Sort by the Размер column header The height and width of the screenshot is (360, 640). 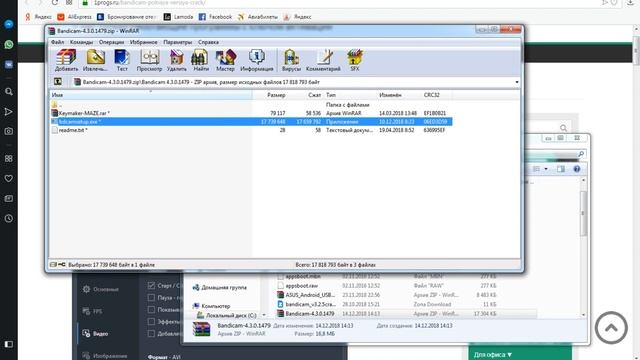coord(270,95)
